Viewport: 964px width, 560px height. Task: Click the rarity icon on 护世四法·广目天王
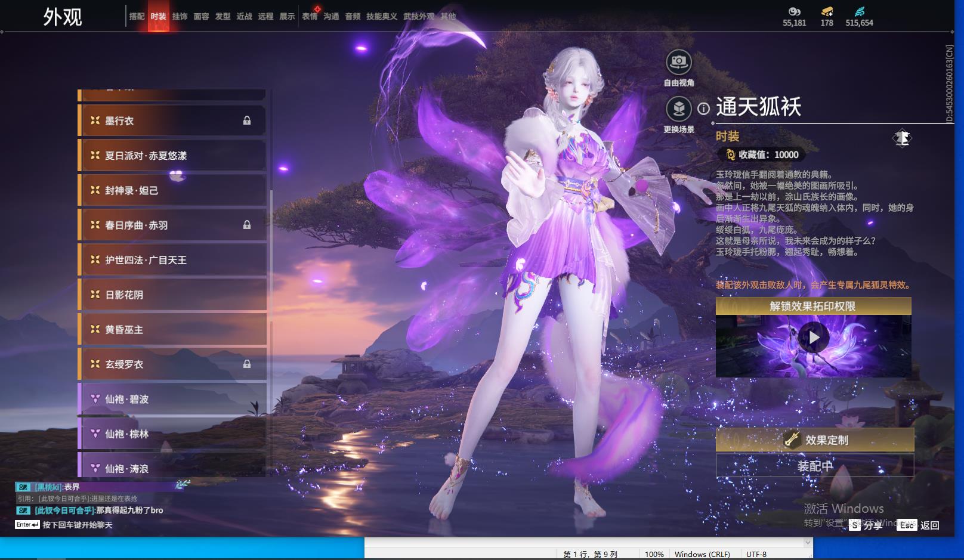point(95,259)
